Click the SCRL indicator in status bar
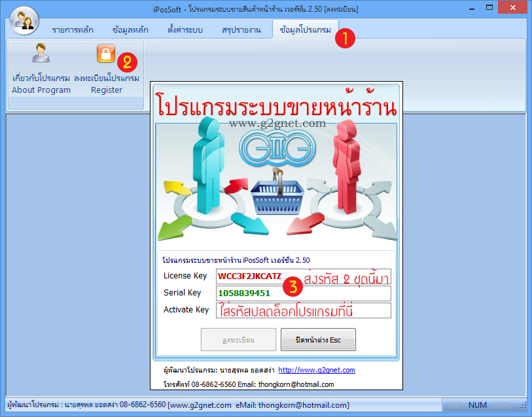 [502, 405]
